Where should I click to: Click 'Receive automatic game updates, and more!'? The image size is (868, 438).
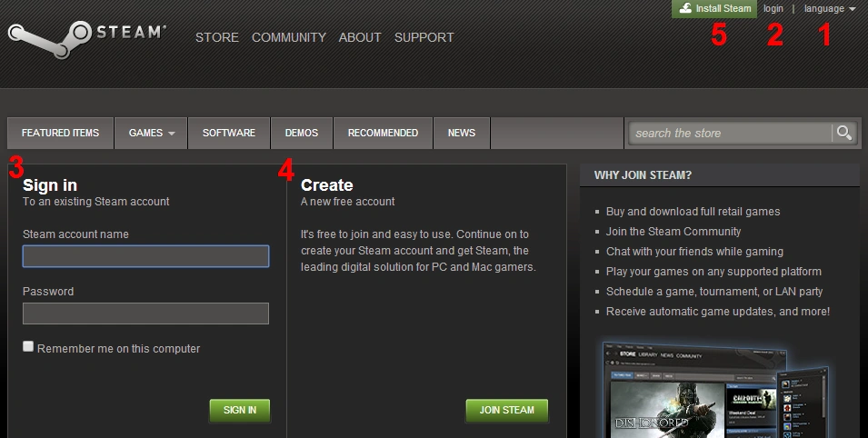[718, 311]
